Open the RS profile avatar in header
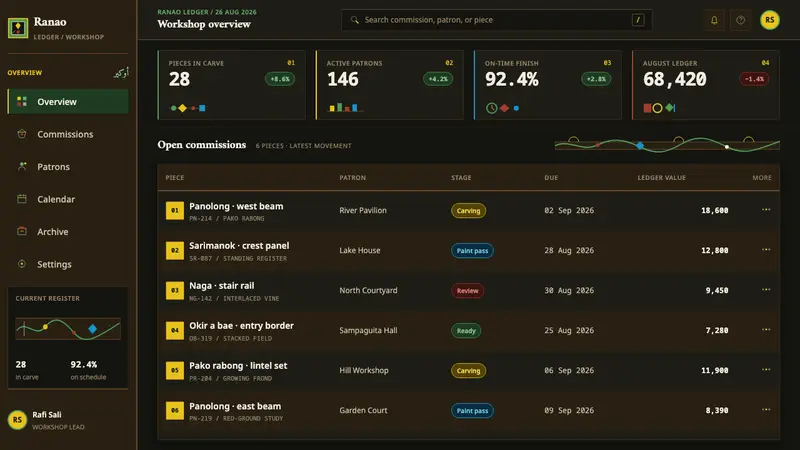The height and width of the screenshot is (450, 800). (769, 20)
